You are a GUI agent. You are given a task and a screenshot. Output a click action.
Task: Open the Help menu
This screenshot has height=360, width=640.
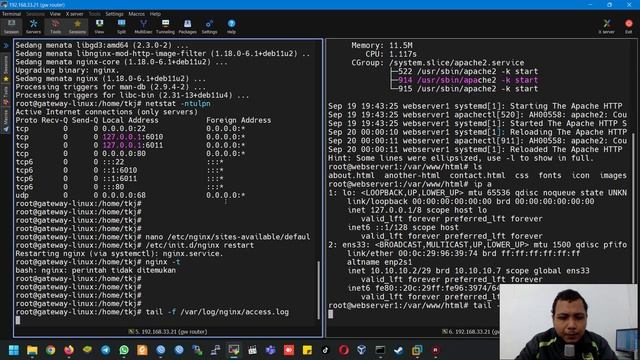point(155,14)
